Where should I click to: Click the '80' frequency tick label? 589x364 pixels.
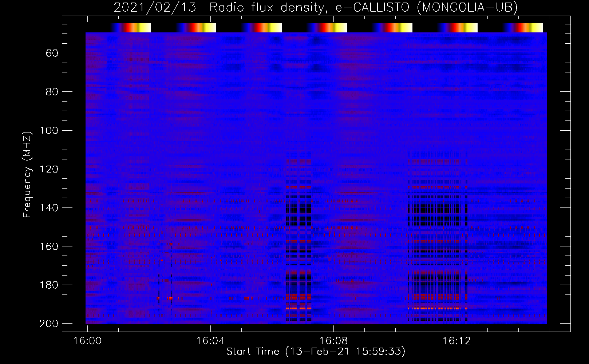[52, 92]
